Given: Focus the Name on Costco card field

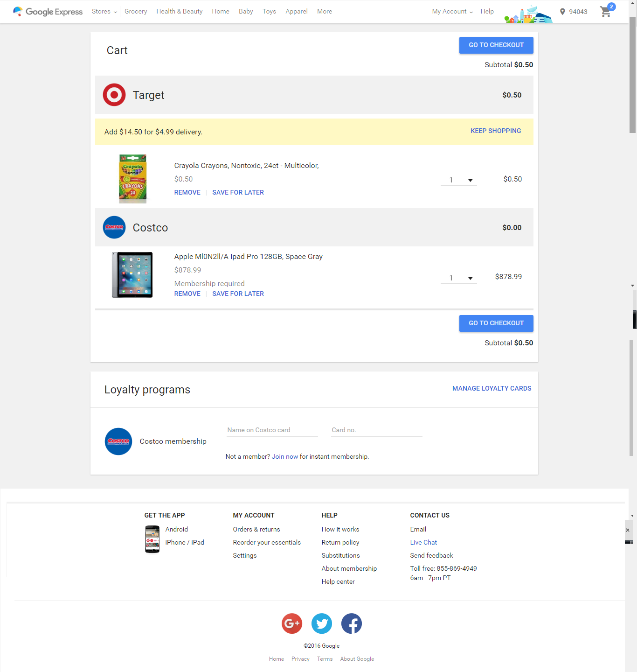Looking at the screenshot, I should click(x=272, y=430).
